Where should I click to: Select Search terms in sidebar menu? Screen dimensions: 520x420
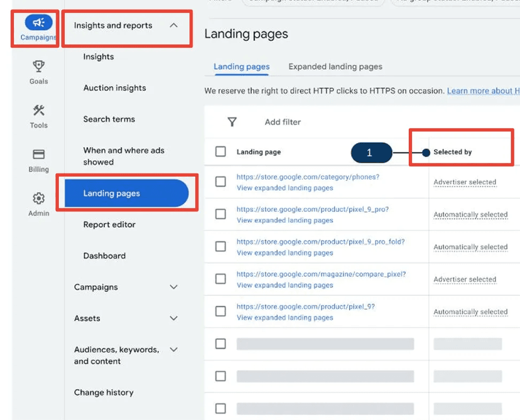pyautogui.click(x=109, y=119)
